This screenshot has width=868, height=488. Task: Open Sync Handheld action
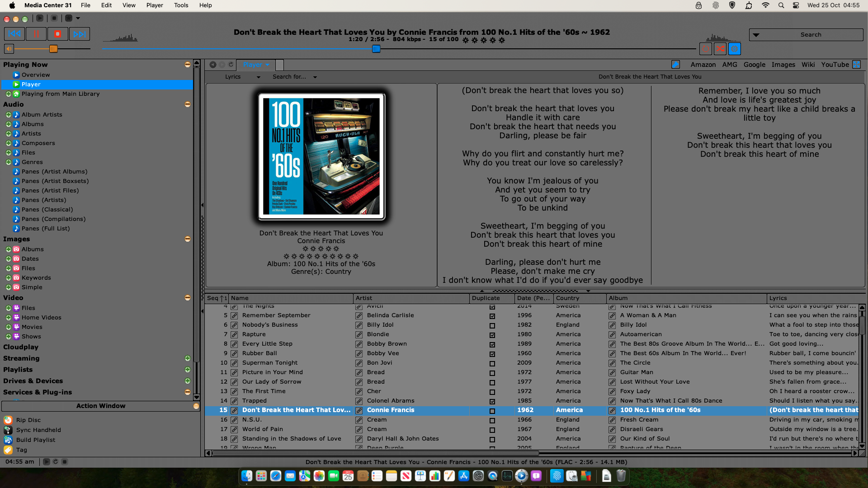tap(38, 430)
